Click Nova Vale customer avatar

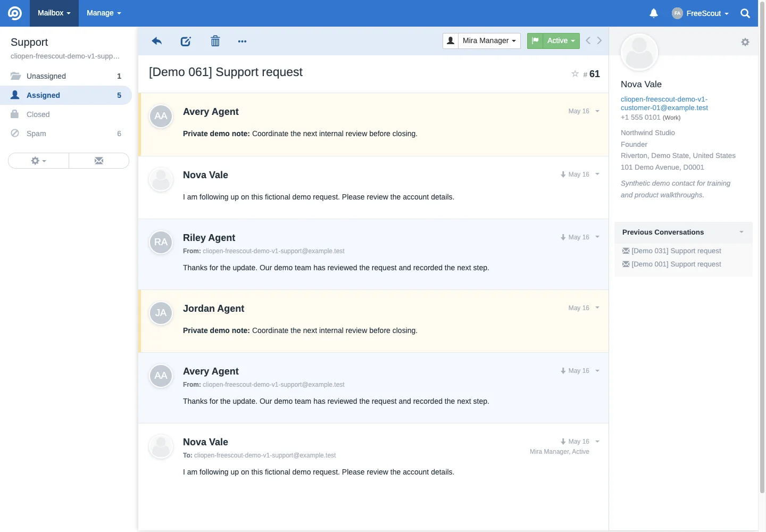639,52
